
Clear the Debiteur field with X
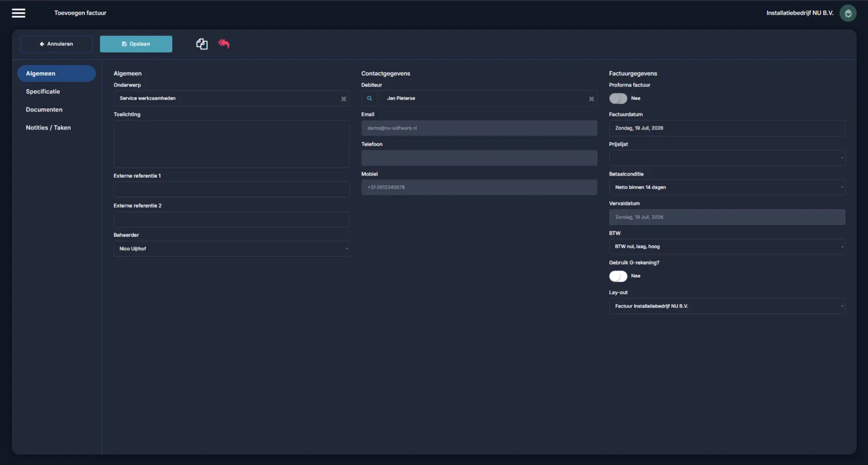point(591,99)
